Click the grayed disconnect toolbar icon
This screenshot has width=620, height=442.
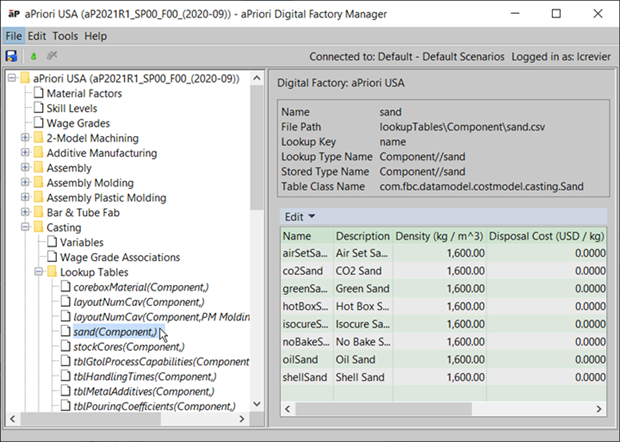pos(52,56)
